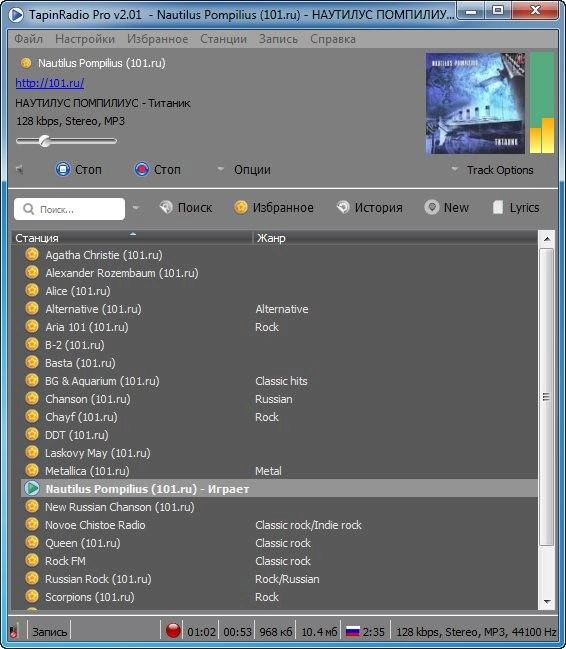Click the star icon for Metallica

[x=32, y=470]
